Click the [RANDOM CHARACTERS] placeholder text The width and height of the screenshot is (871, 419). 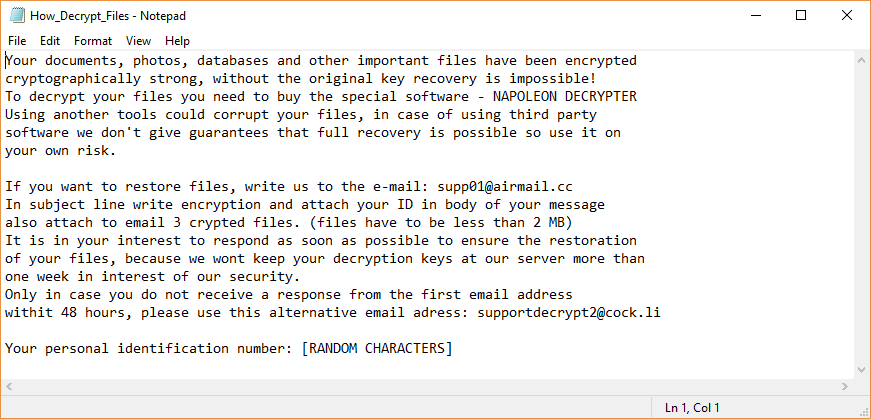coord(376,348)
